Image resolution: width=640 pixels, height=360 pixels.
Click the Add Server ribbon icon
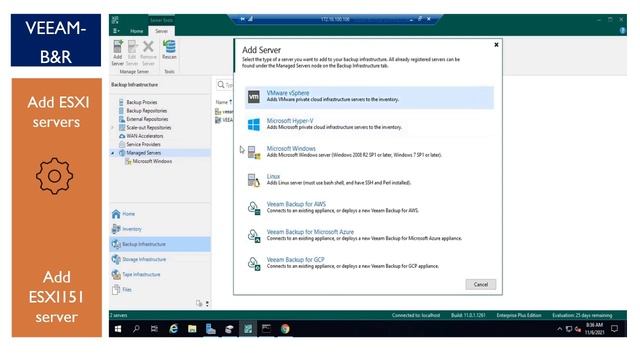point(118,53)
